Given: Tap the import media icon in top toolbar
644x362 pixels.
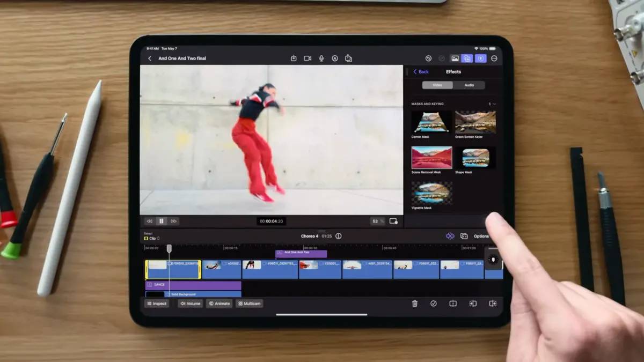Looking at the screenshot, I should 294,58.
